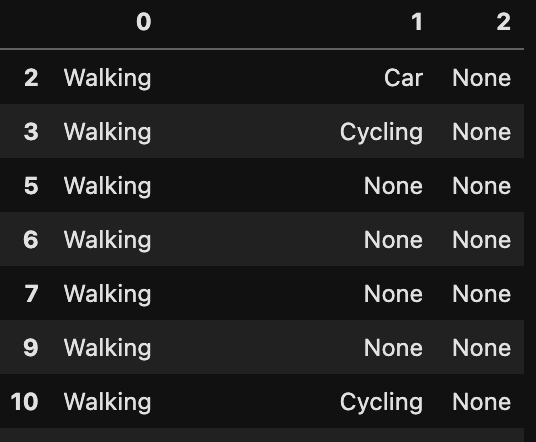Click Walking cell in row 7

point(107,294)
